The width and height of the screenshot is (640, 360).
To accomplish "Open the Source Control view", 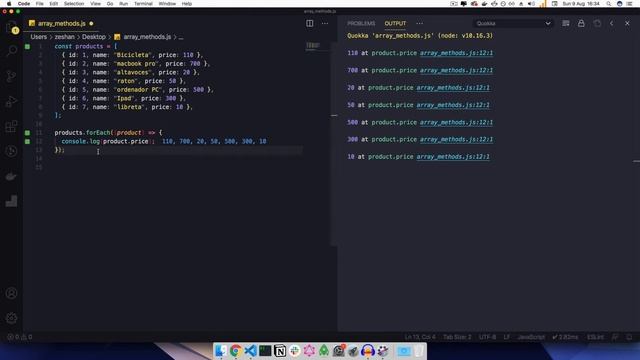I will click(x=11, y=76).
